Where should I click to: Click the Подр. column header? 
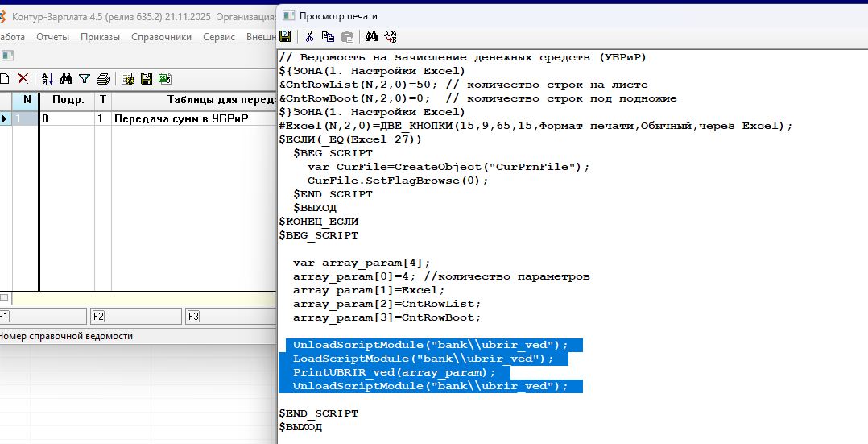coord(68,100)
